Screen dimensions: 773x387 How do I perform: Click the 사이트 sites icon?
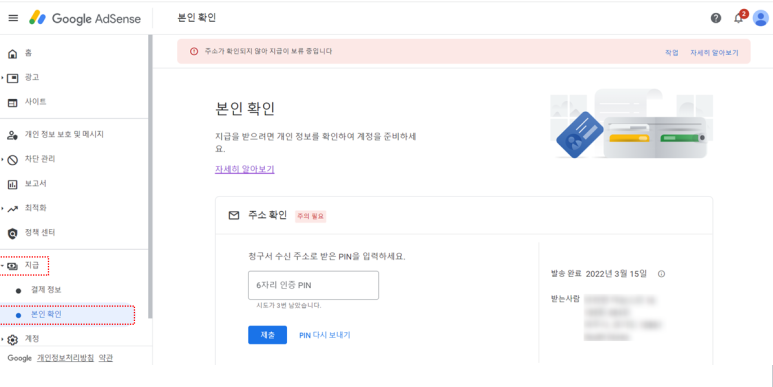click(13, 103)
